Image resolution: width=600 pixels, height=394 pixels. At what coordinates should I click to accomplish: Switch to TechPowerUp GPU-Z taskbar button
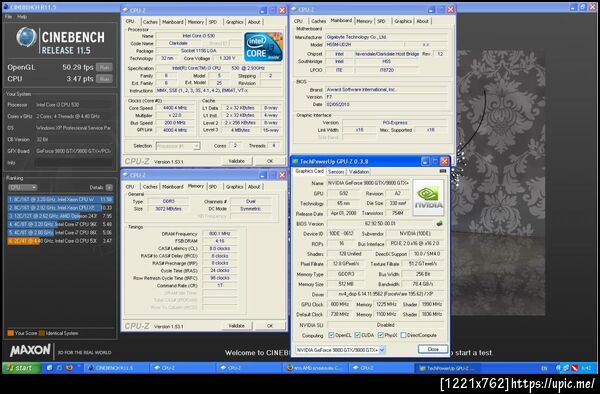pyautogui.click(x=447, y=368)
